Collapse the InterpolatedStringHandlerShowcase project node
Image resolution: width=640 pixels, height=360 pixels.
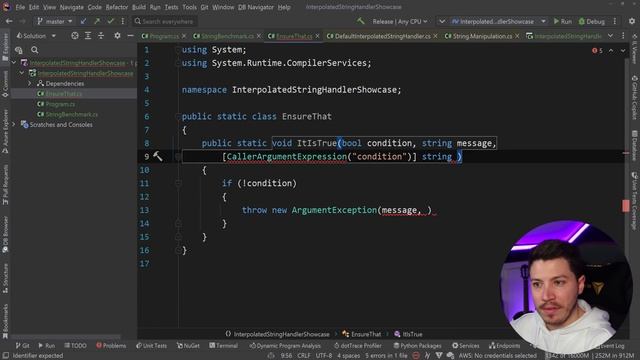[x=22, y=73]
